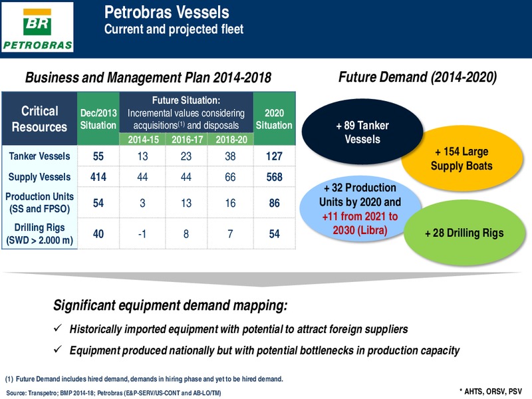Click the 'Tanker Vessels' row label

click(39, 156)
